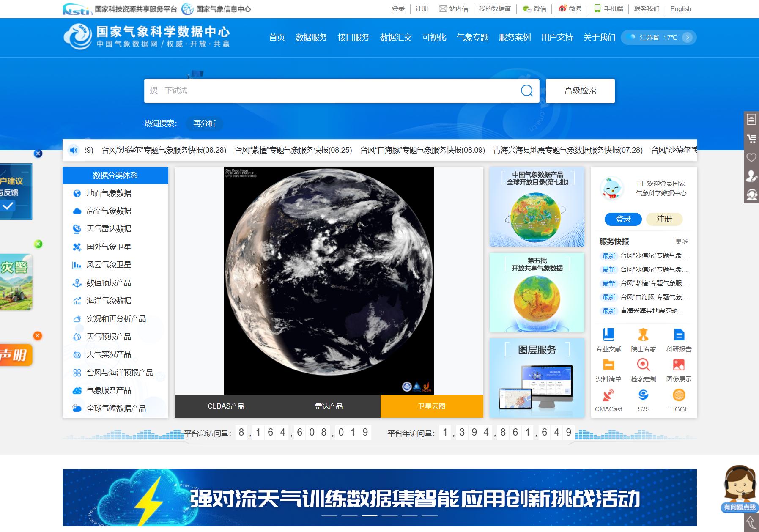Open the 检索定制 icon
This screenshot has height=532, width=759.
point(643,365)
